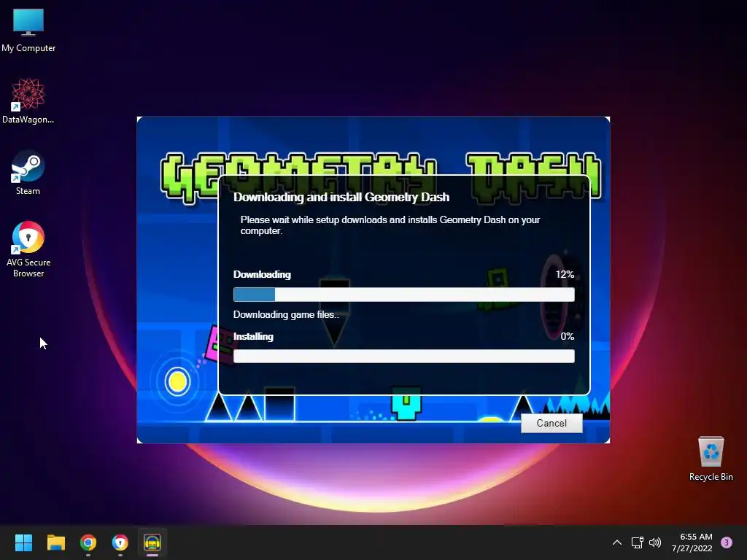Click the Downloading progress bar
This screenshot has width=747, height=560.
pos(404,295)
